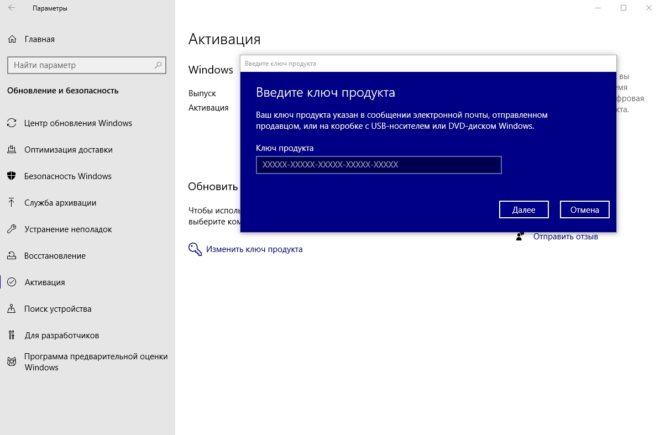This screenshot has height=435, width=660.
Task: Go to Главная settings home
Action: 40,39
